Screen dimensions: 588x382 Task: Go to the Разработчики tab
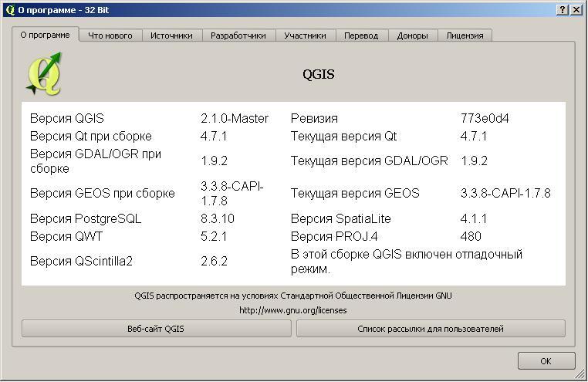[x=238, y=35]
